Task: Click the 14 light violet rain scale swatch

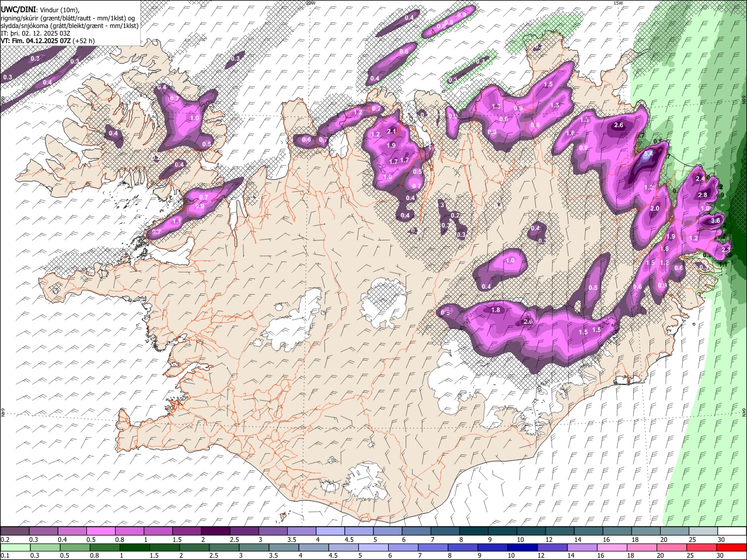Action: (x=582, y=548)
